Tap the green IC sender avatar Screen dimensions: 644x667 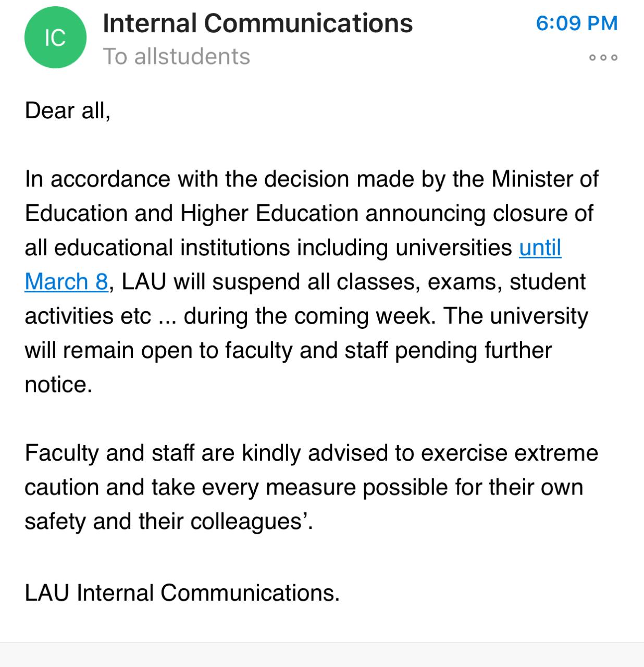(55, 38)
